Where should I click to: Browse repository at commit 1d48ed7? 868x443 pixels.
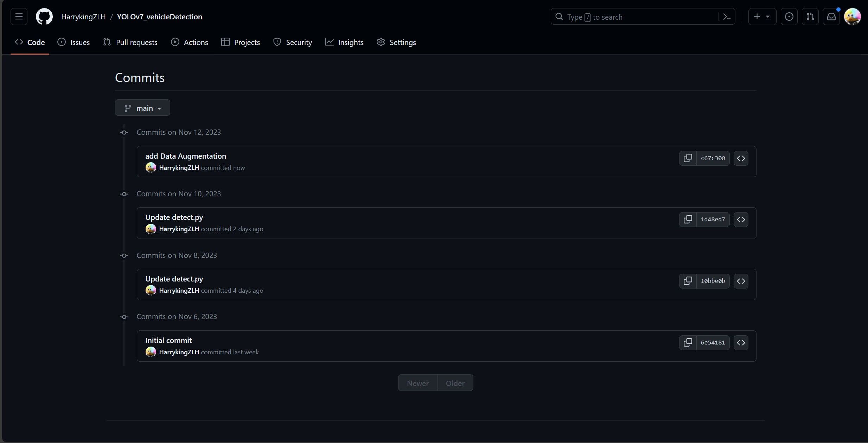click(x=741, y=220)
